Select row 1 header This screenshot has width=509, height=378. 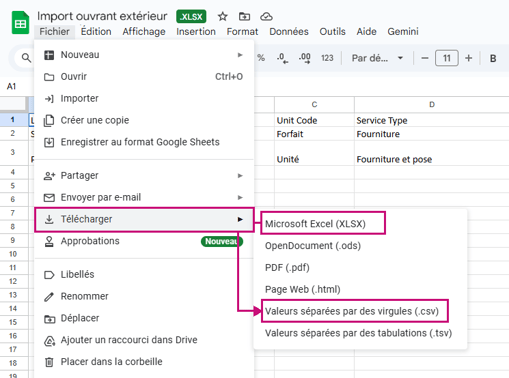coord(13,119)
